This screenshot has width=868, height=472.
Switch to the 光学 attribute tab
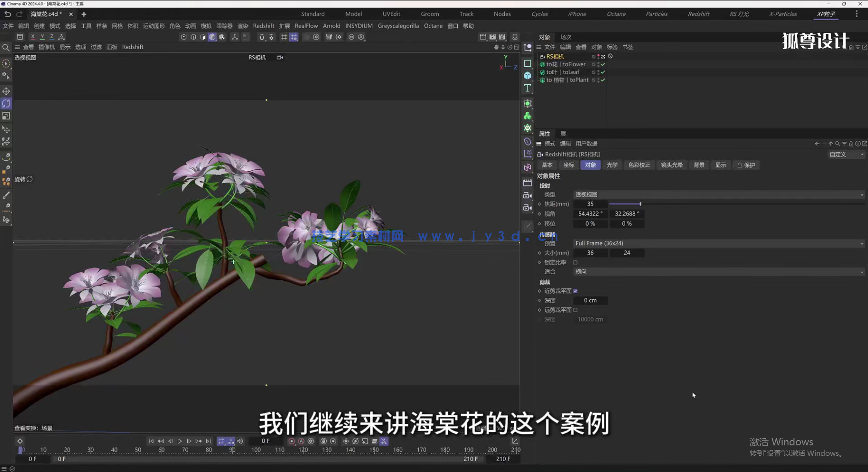pos(612,165)
